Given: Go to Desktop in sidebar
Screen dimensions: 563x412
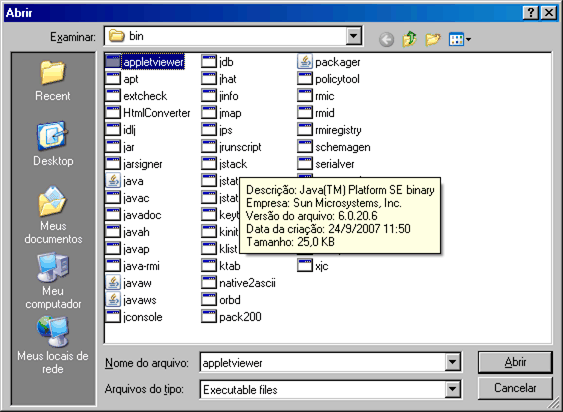Looking at the screenshot, I should point(53,144).
